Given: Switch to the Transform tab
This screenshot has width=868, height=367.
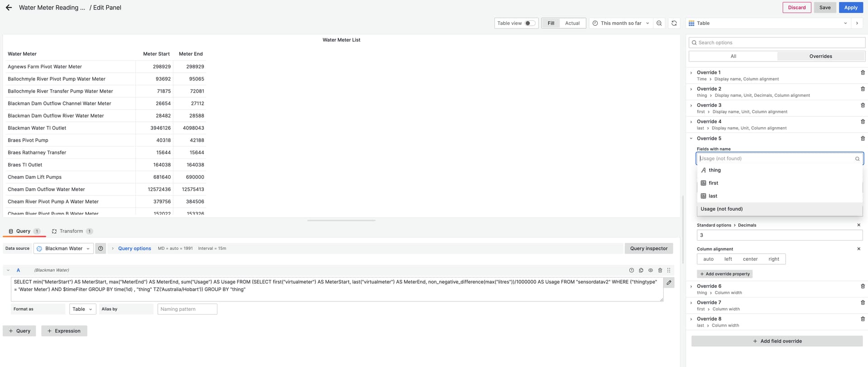Looking at the screenshot, I should [72, 231].
